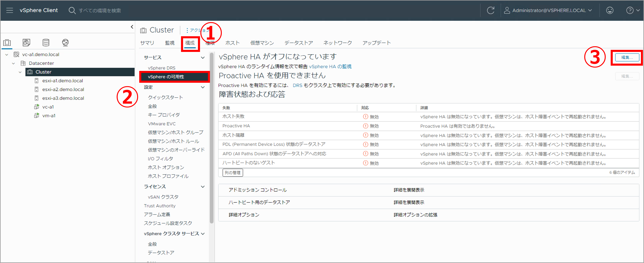
Task: Refresh the vSphere Client view
Action: (490, 10)
